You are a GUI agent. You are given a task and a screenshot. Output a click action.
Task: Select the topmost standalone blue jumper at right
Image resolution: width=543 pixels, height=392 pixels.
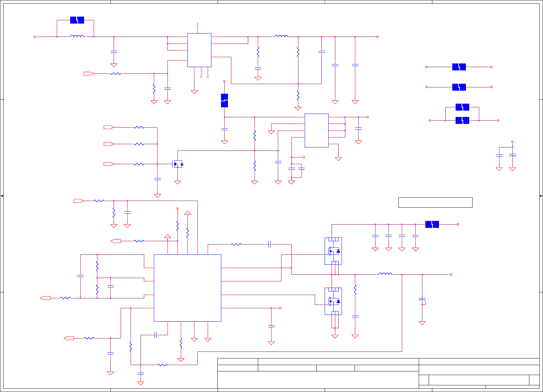pyautogui.click(x=459, y=67)
